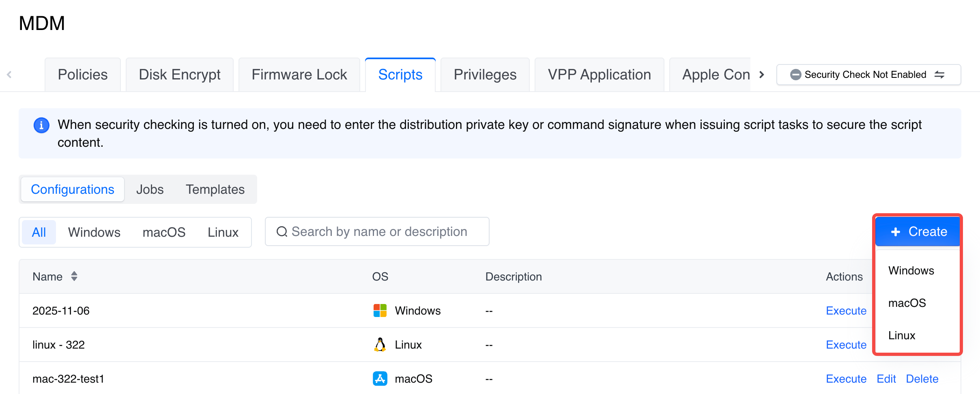Image resolution: width=980 pixels, height=394 pixels.
Task: Switch to the Jobs sub-tab
Action: pos(150,189)
